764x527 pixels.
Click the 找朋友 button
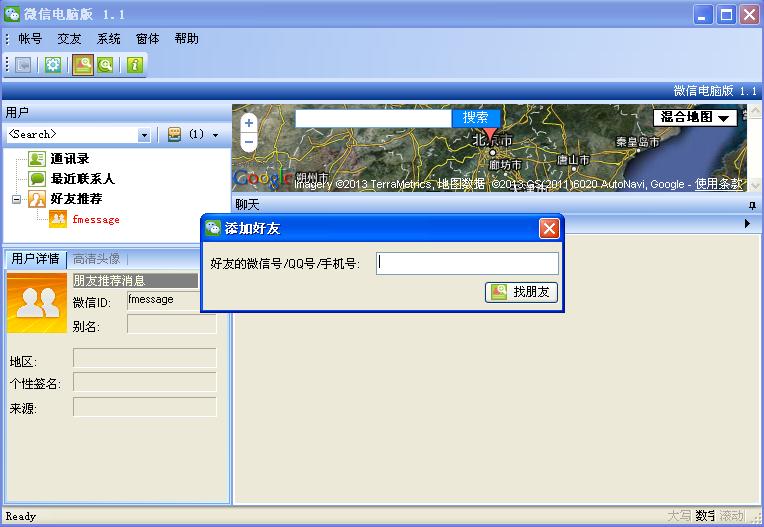(x=521, y=292)
